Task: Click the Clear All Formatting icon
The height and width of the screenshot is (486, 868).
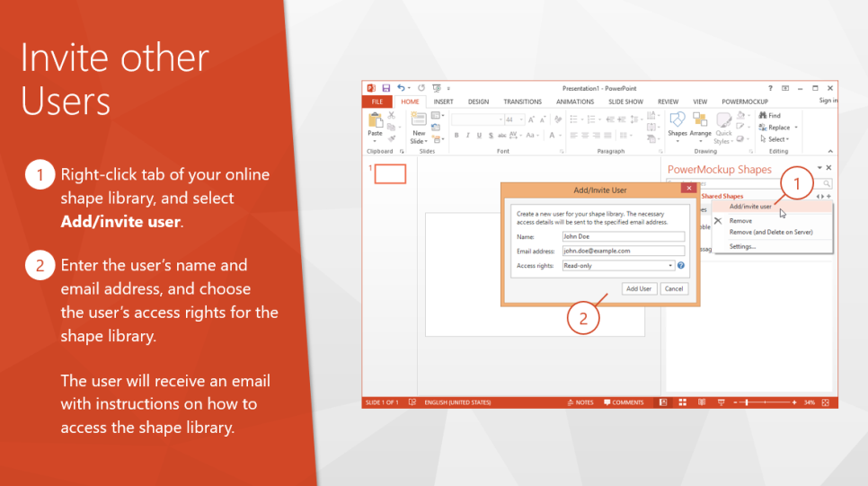Action: pos(558,119)
